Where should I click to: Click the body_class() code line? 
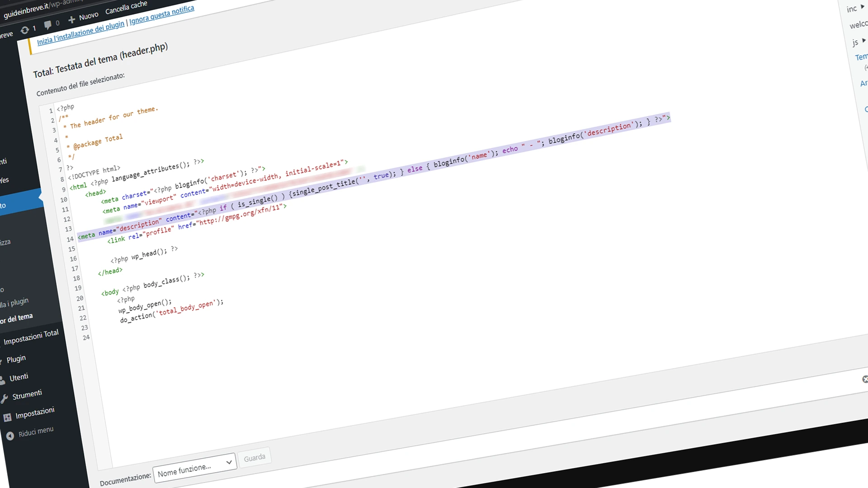coord(153,284)
